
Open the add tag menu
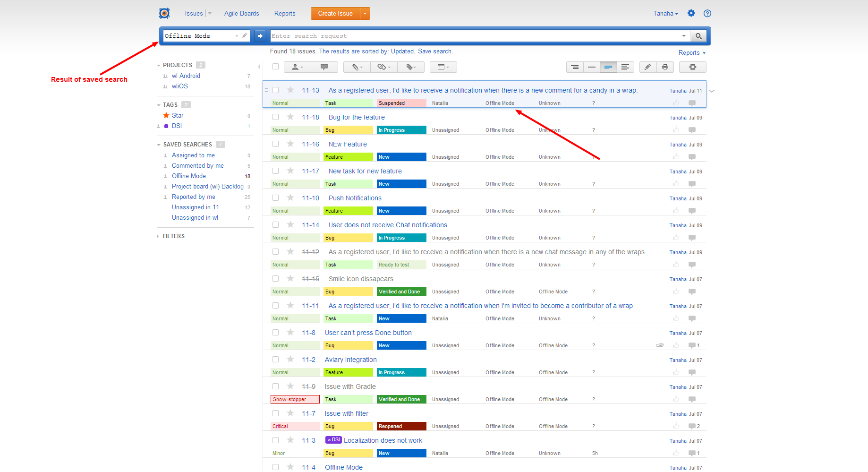tap(410, 67)
